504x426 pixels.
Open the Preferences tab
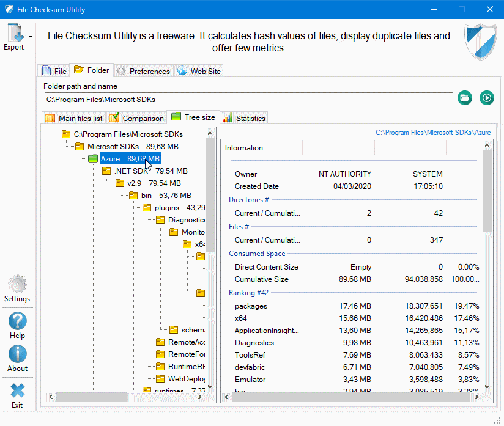click(143, 71)
